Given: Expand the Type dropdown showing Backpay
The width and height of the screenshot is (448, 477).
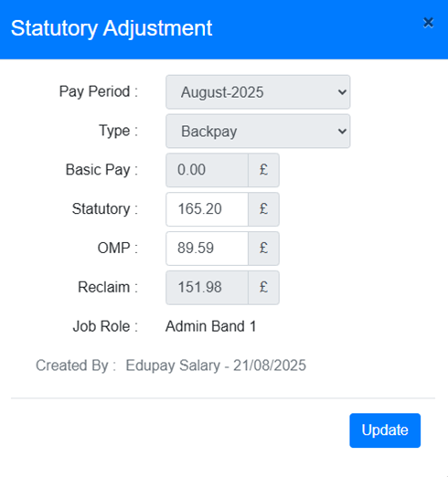Looking at the screenshot, I should click(x=258, y=131).
